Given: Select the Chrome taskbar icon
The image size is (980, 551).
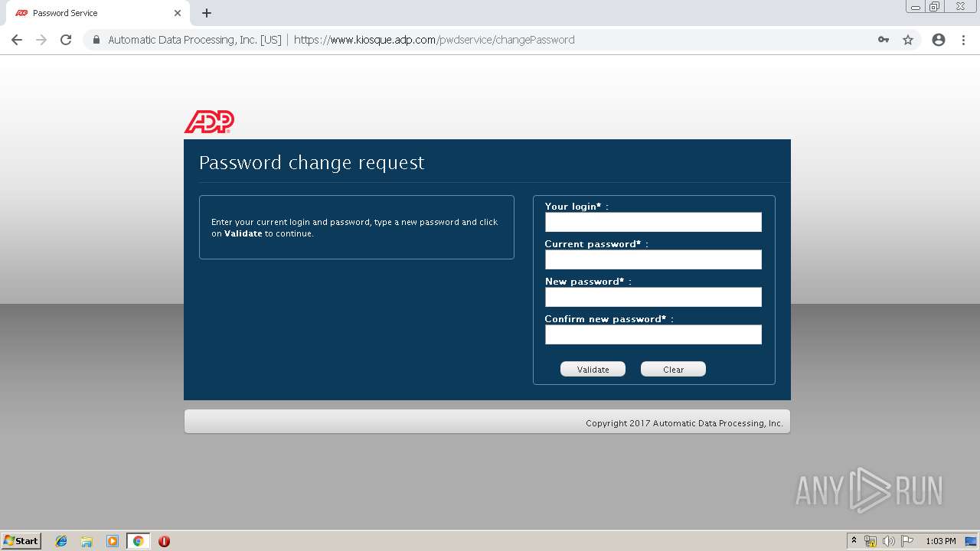Looking at the screenshot, I should click(x=138, y=541).
